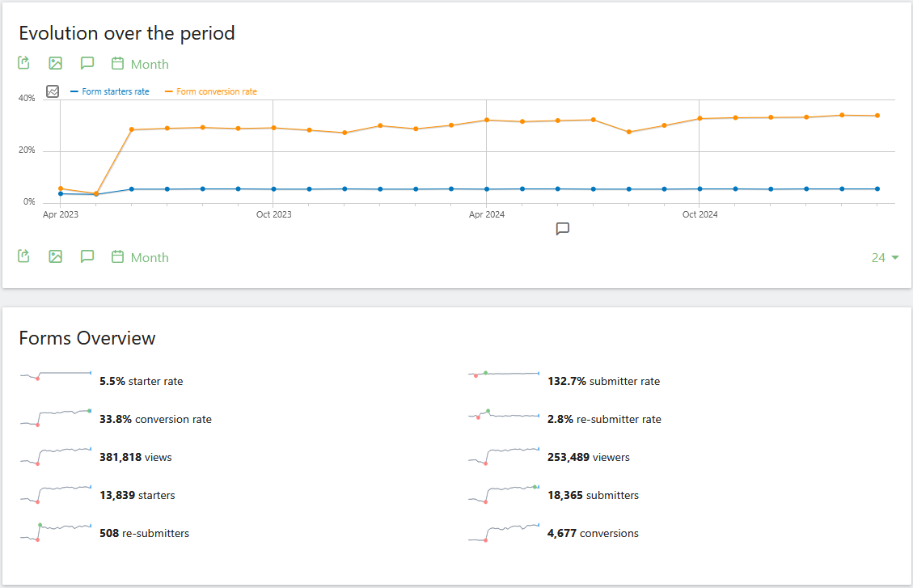Click the annotation bubble under the Apr 2024 axis

point(563,229)
